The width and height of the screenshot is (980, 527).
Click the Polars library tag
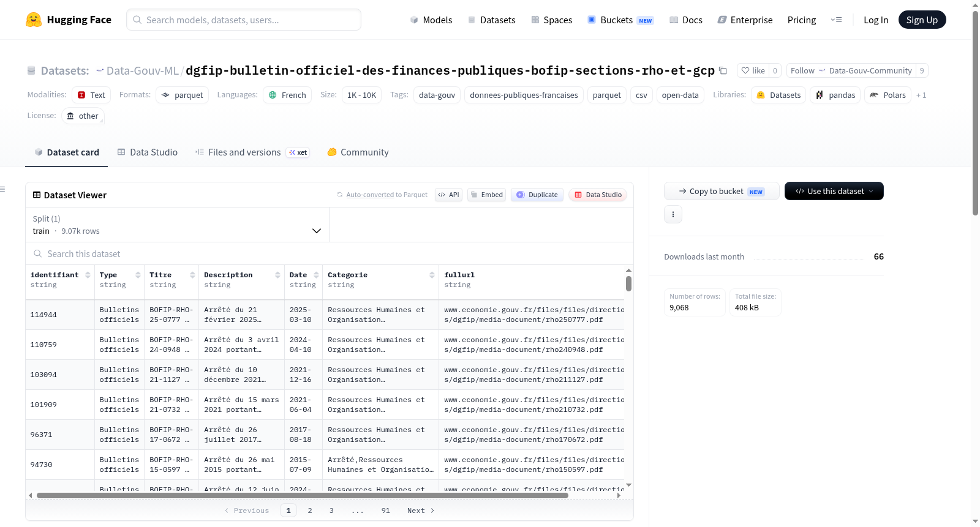pos(888,95)
